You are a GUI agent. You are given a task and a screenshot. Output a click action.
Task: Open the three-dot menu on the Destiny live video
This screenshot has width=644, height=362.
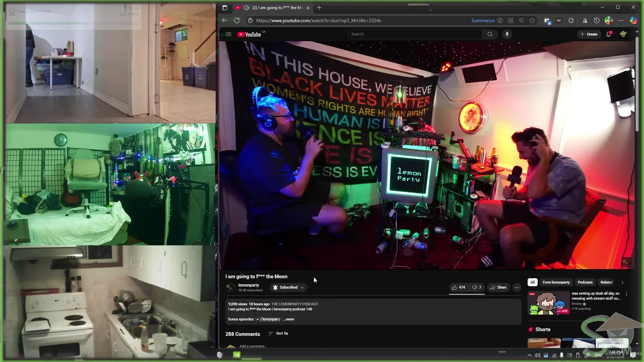click(x=626, y=294)
